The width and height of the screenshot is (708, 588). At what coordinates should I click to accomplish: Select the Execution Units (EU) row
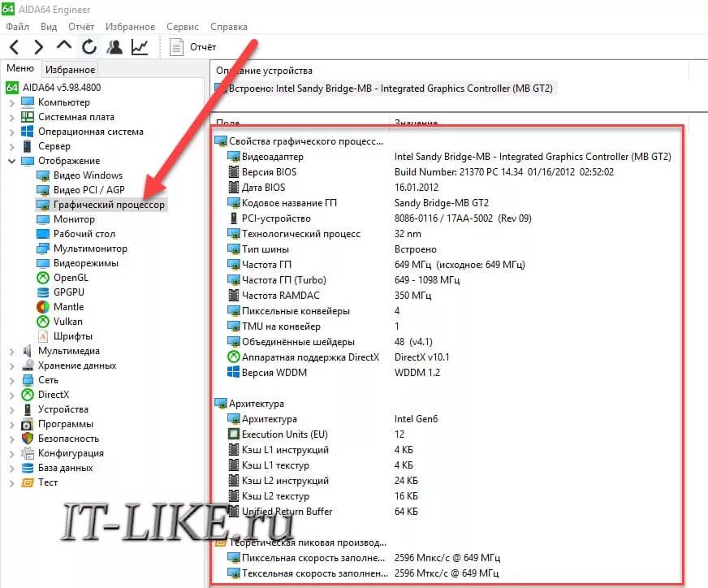[316, 435]
